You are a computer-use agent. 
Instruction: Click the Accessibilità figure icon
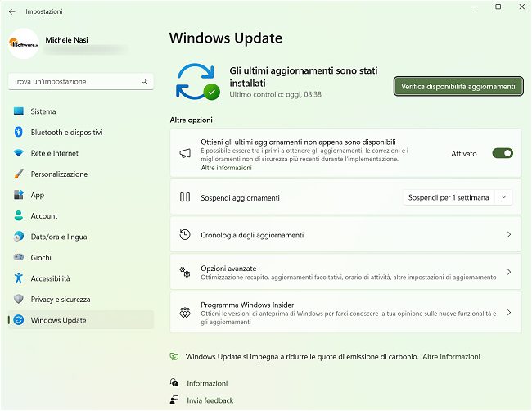19,278
